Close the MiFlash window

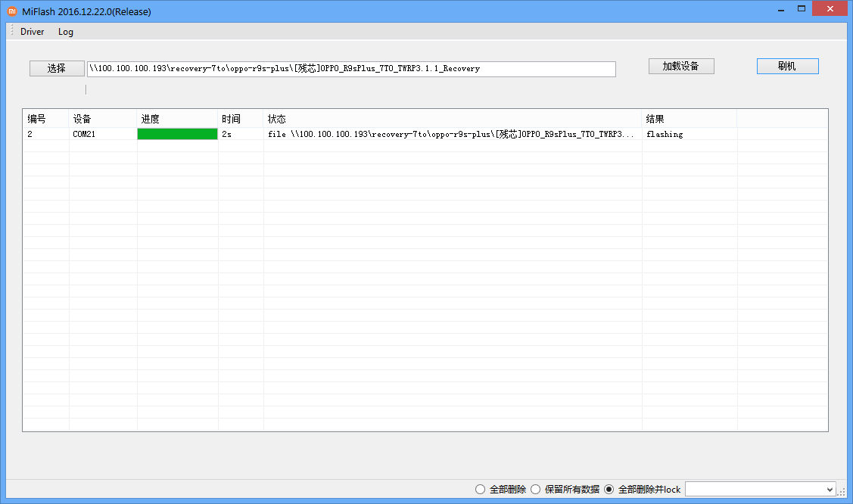point(830,8)
